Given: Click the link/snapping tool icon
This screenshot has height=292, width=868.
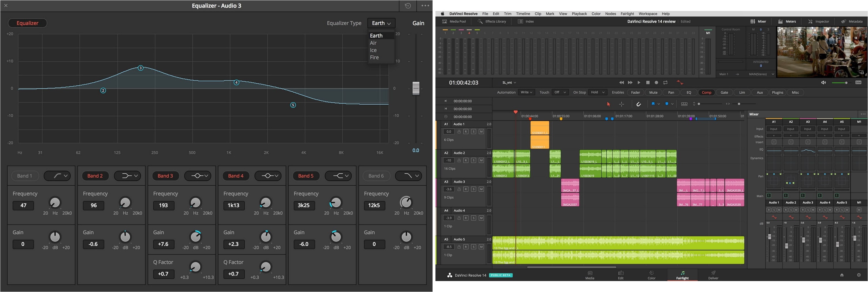Looking at the screenshot, I should tap(639, 104).
